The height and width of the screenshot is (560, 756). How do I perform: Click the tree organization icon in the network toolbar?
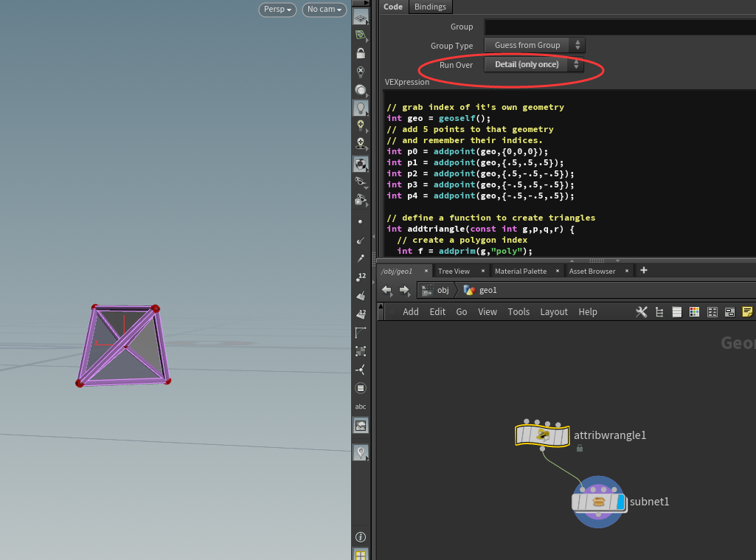(x=659, y=311)
